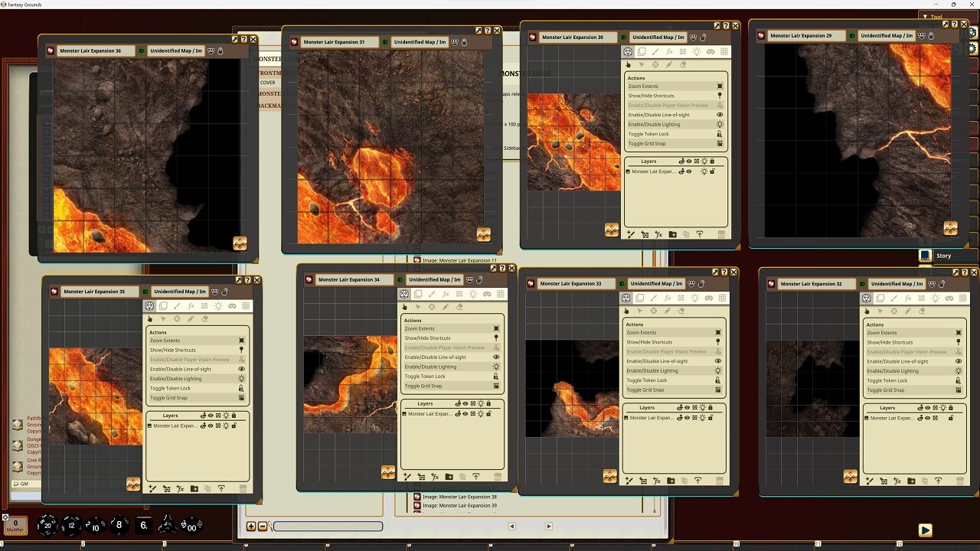Click the lighting bulb icon on Expansion 29 toolbar
Viewport: 980px width, 551px height.
click(x=924, y=51)
